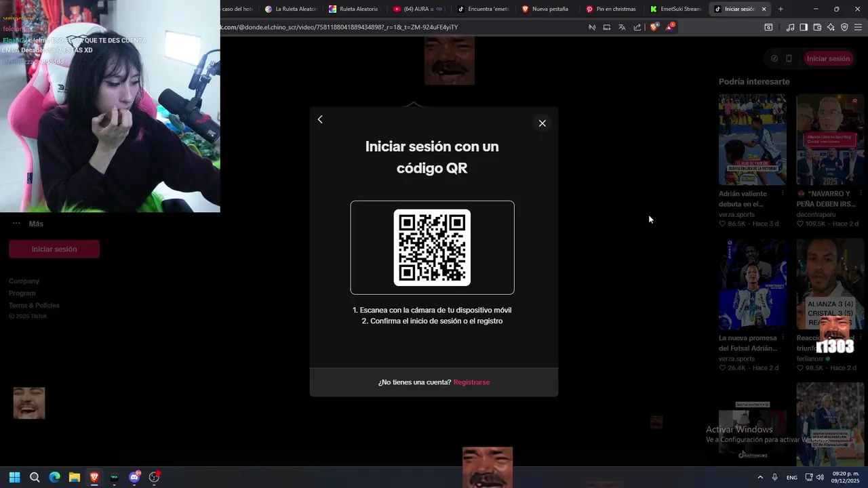Close the Iniciar sesión browser tab

pos(764,9)
